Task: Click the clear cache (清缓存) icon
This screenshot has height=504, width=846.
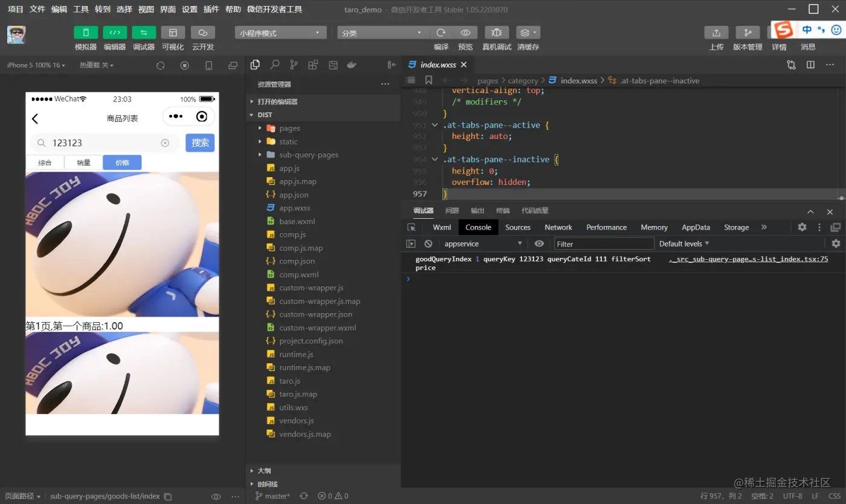Action: coord(528,33)
